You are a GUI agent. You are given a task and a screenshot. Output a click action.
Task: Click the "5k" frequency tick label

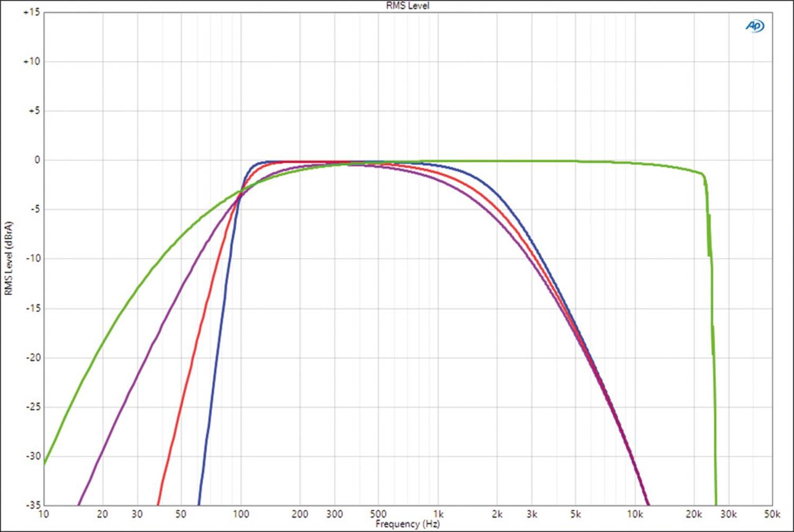click(575, 514)
